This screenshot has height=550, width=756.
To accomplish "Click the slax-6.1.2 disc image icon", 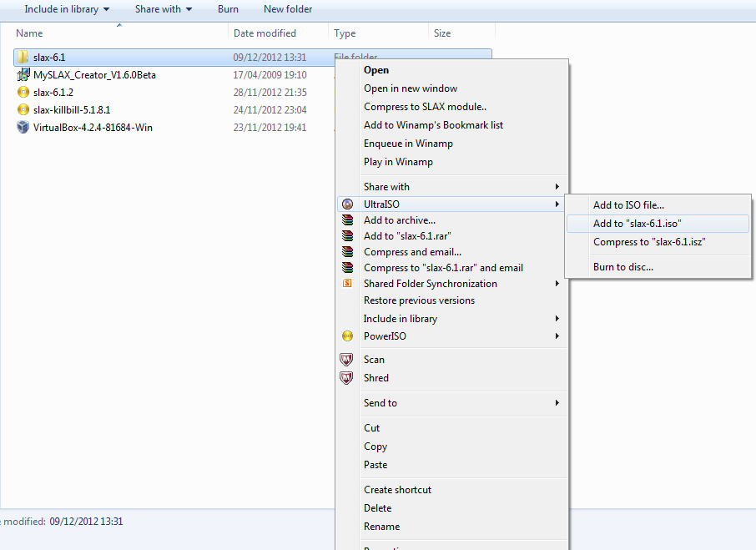I will coord(23,92).
